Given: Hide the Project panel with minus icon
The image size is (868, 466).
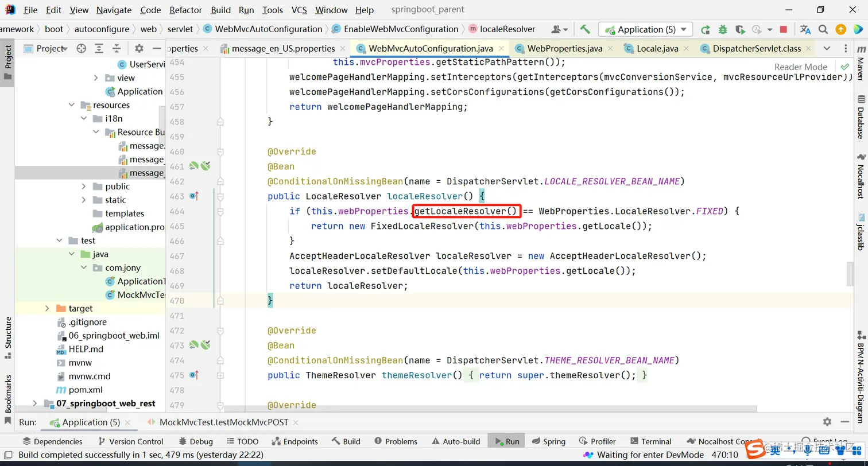Looking at the screenshot, I should 156,49.
